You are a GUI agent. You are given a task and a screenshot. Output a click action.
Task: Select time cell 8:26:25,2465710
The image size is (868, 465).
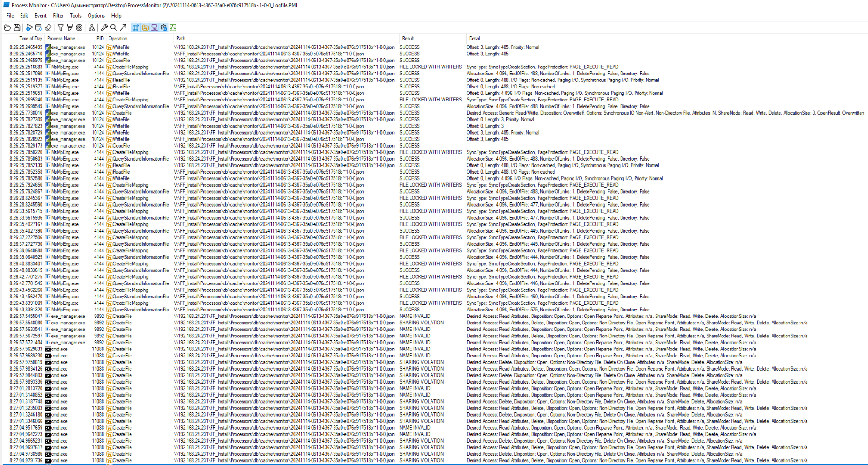click(26, 54)
